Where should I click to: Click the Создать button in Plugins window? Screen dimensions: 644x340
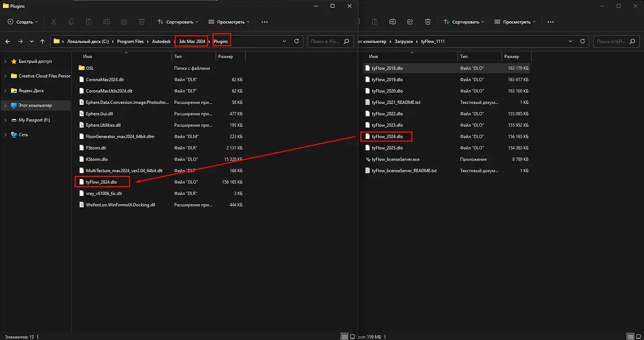coord(23,22)
